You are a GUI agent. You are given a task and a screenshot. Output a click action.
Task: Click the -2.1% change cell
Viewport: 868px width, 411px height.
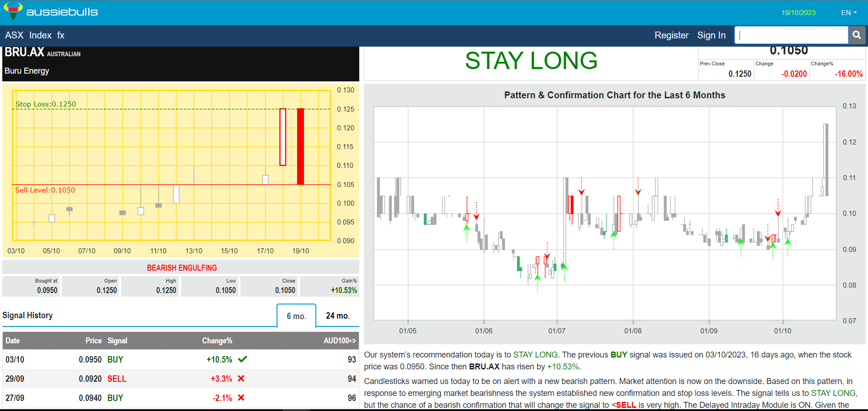pyautogui.click(x=222, y=398)
